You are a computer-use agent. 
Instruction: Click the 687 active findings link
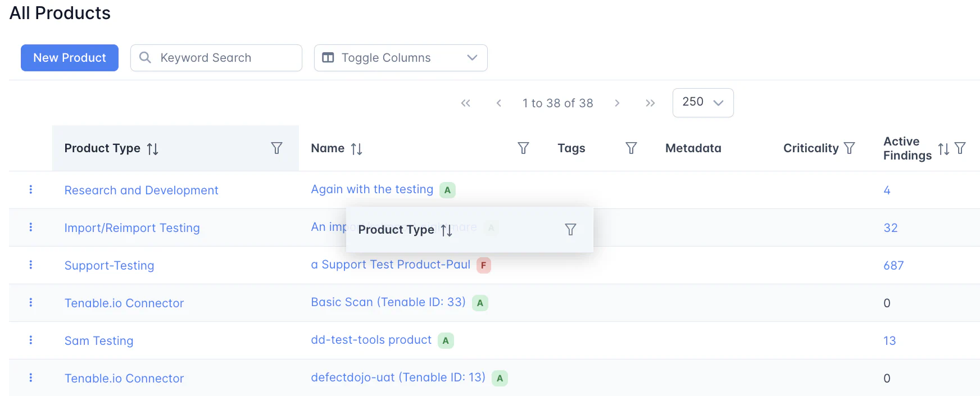pos(893,266)
